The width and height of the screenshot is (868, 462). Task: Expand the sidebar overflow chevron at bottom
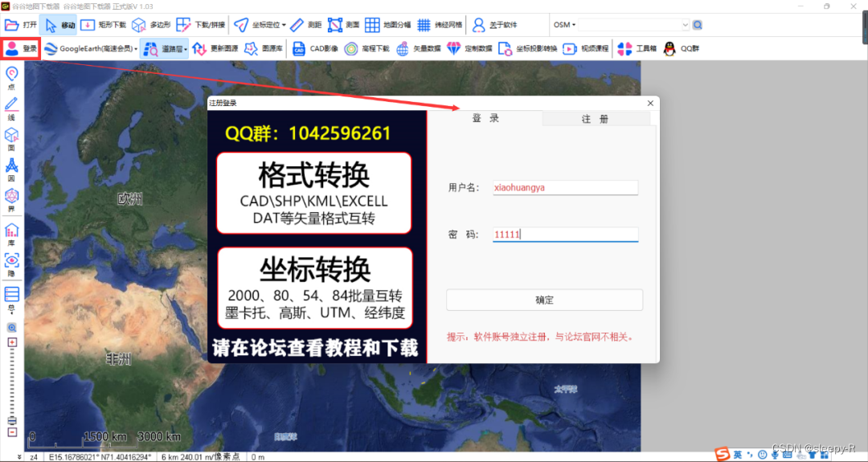tap(19, 457)
